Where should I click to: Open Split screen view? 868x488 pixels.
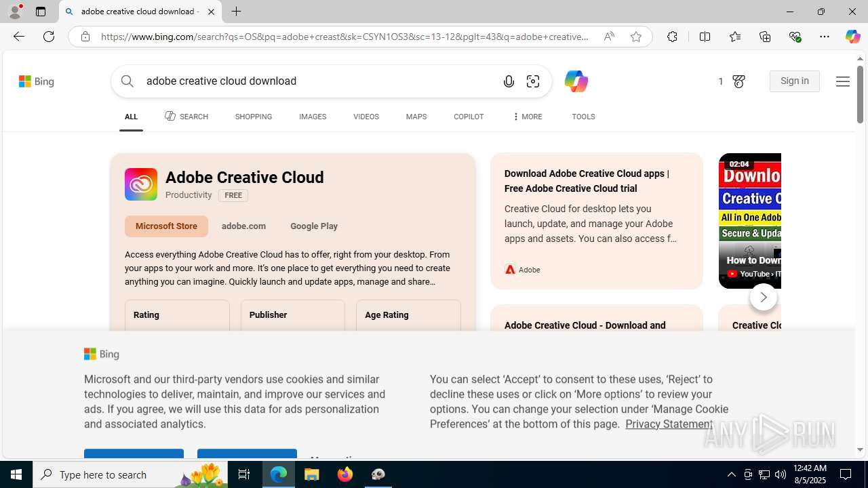(x=705, y=37)
